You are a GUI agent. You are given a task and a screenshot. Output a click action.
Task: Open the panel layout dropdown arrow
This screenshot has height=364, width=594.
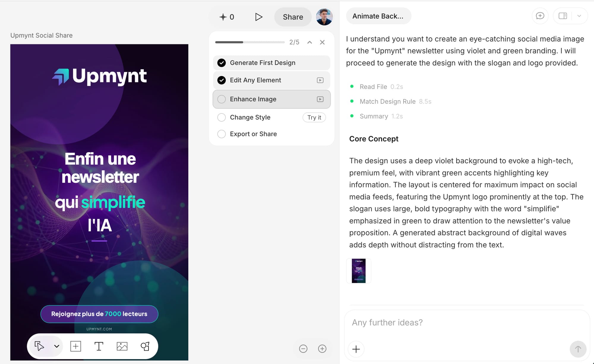tap(579, 16)
